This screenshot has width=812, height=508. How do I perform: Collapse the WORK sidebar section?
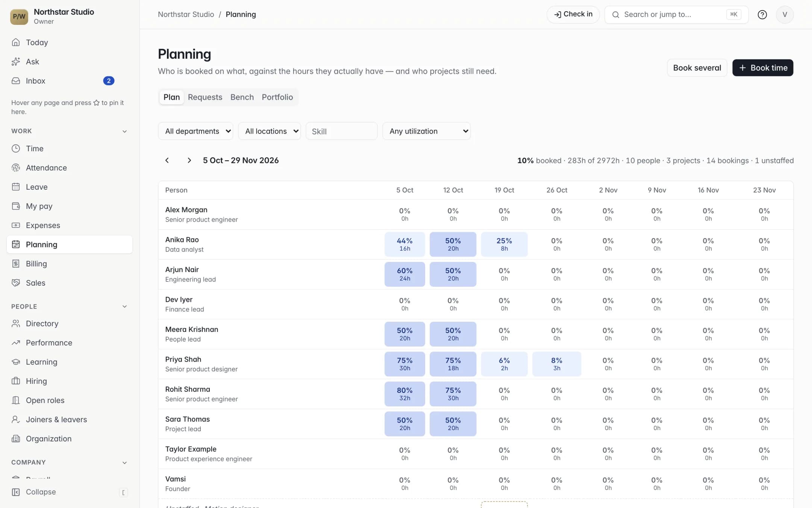click(x=124, y=131)
